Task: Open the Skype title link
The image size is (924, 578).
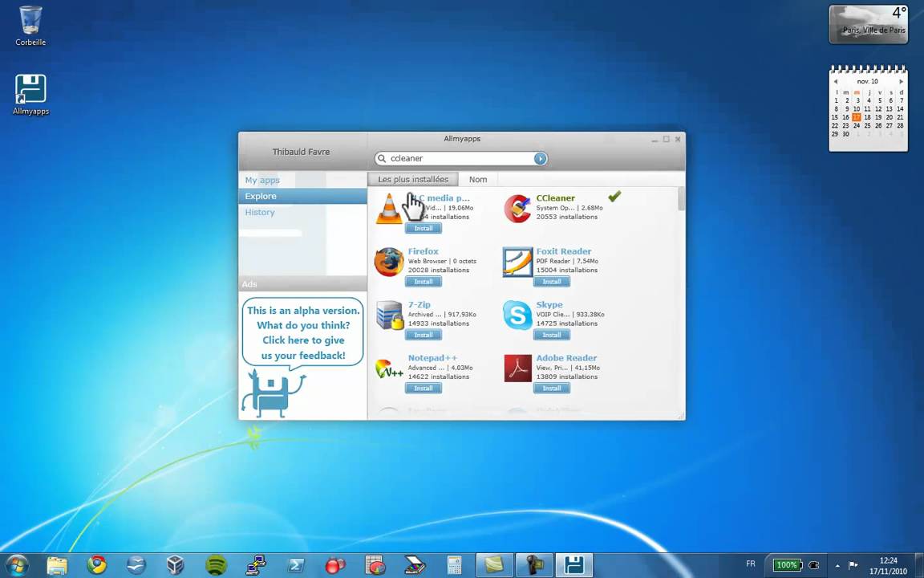Action: [549, 304]
